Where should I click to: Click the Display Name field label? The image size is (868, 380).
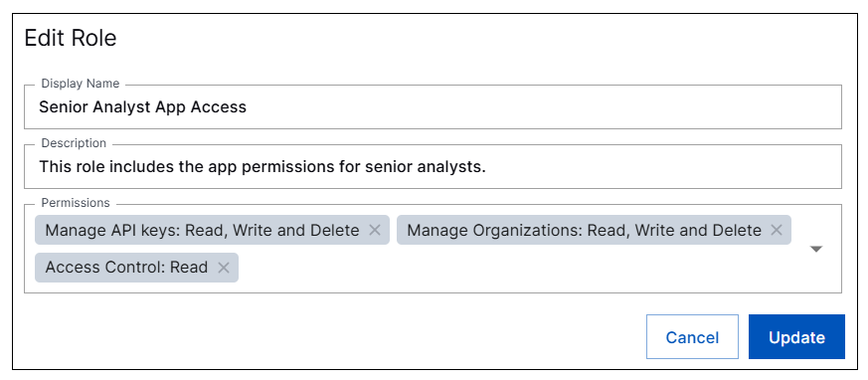(81, 84)
